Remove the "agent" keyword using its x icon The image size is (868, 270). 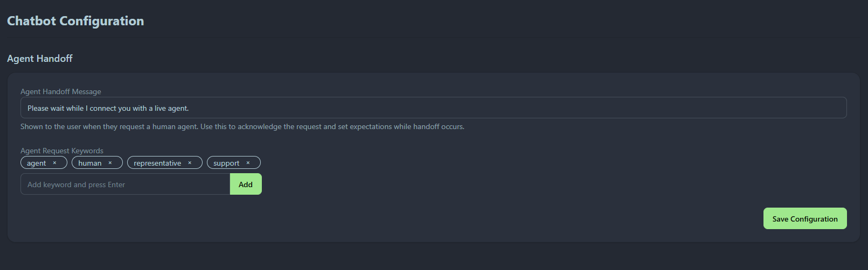tap(54, 163)
